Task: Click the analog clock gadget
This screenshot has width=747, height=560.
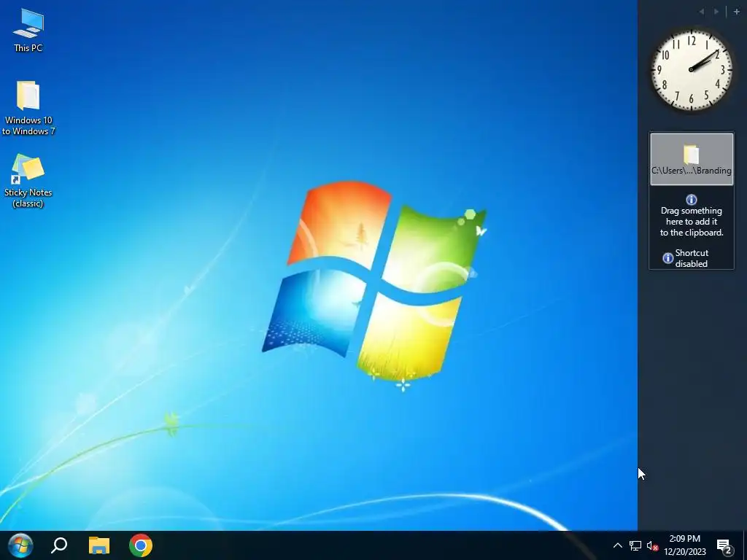Action: (x=692, y=70)
